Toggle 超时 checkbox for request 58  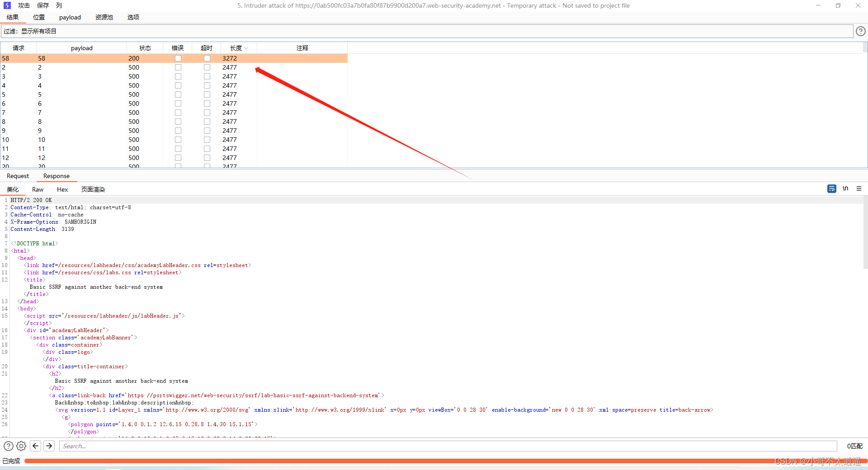(207, 58)
